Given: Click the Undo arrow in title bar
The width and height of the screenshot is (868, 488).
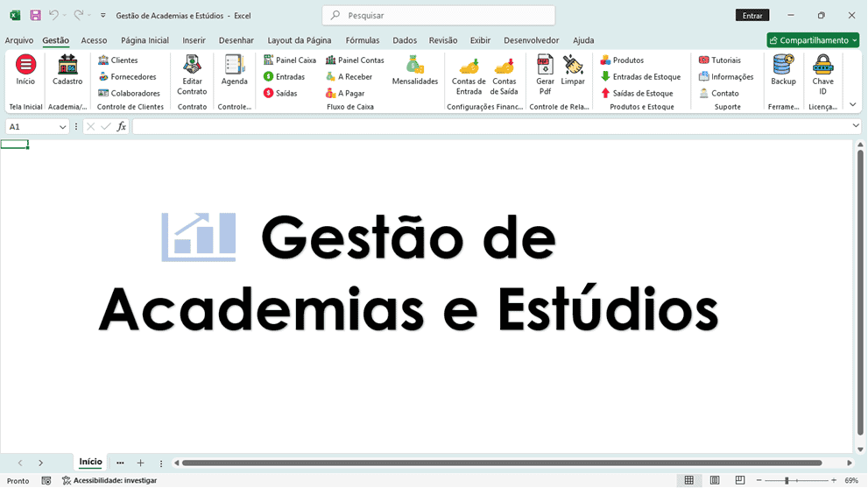Looking at the screenshot, I should click(53, 15).
